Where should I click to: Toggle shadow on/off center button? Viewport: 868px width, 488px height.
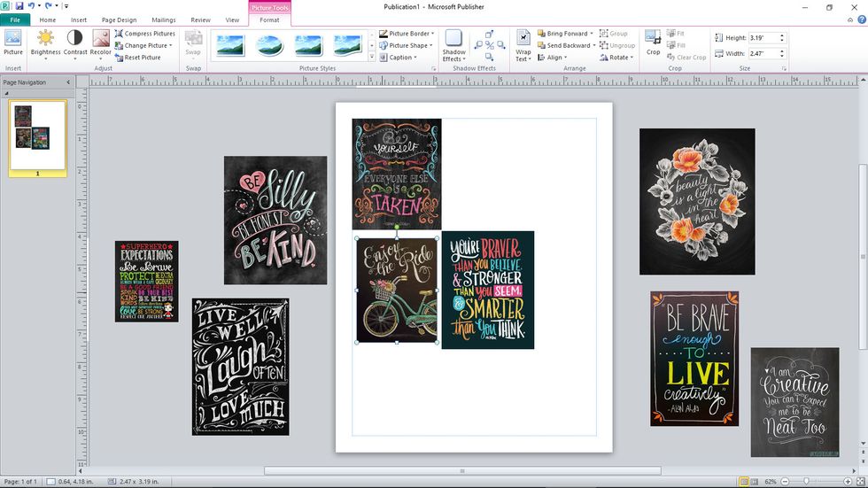(489, 45)
